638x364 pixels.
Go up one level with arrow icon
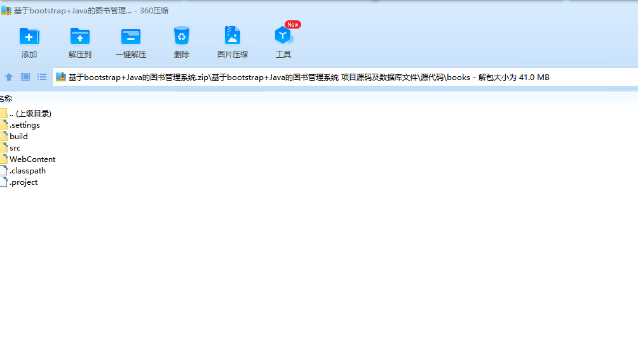pyautogui.click(x=8, y=77)
